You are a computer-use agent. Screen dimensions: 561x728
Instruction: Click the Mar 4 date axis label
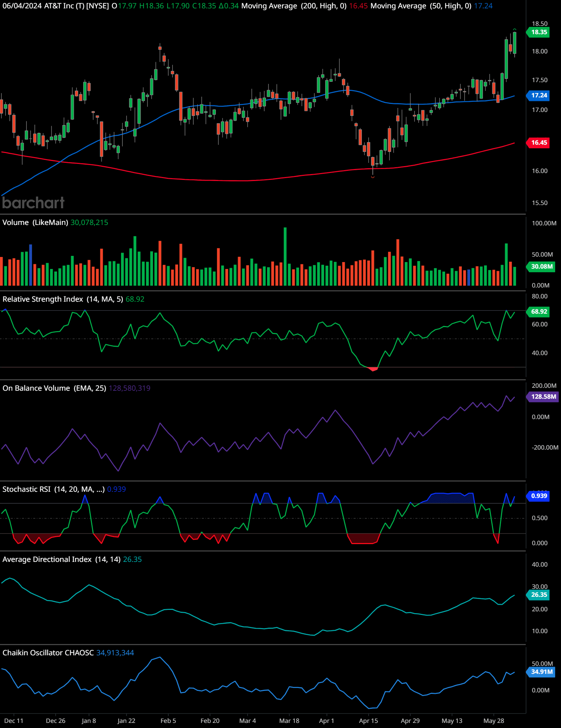[248, 721]
